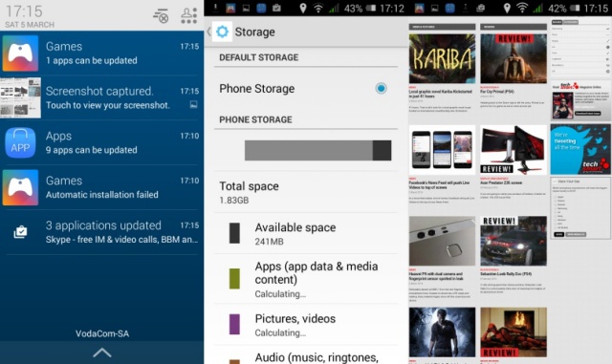Open the Games update notification icon

point(20,54)
